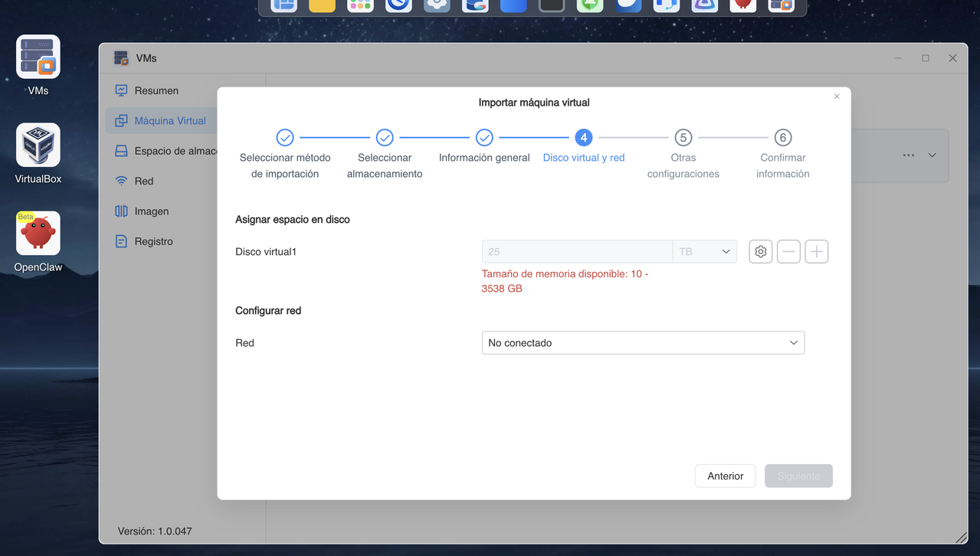The image size is (980, 556).
Task: Open the TB unit dropdown
Action: click(x=705, y=252)
